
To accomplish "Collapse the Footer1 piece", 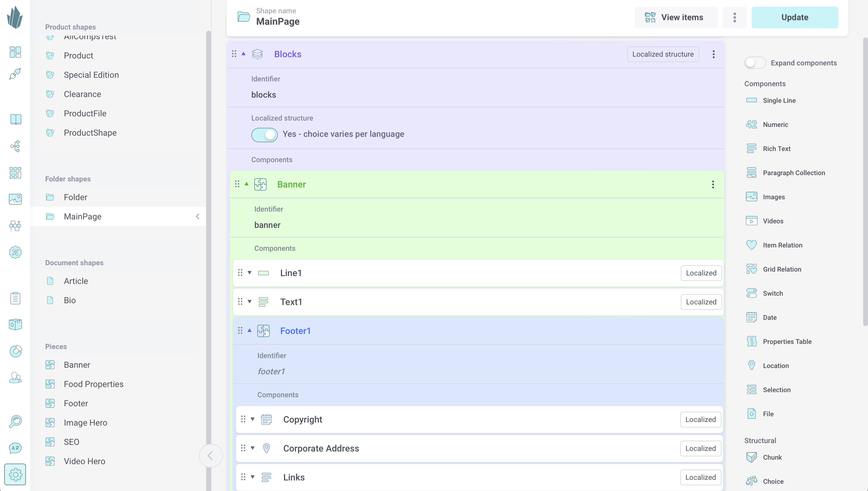I will [250, 330].
